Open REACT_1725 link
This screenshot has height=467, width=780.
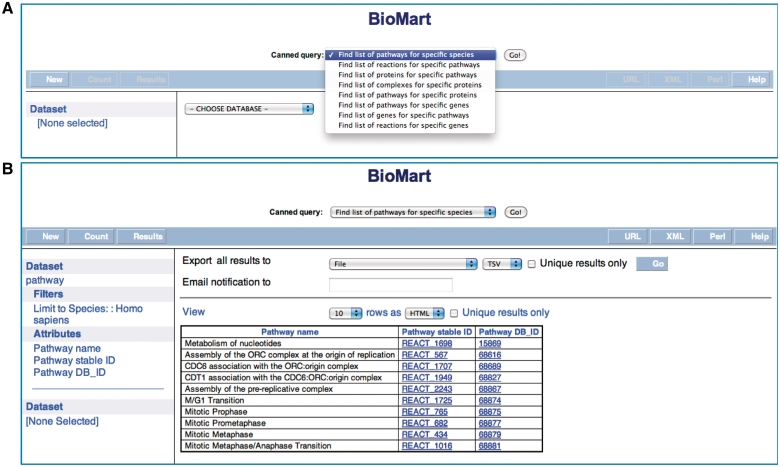click(427, 401)
